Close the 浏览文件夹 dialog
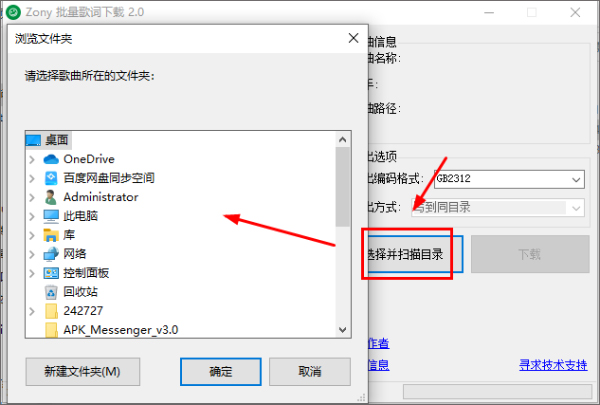The image size is (600, 405). click(354, 38)
